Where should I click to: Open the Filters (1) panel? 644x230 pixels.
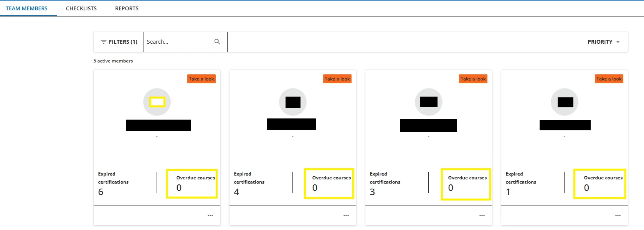[119, 42]
